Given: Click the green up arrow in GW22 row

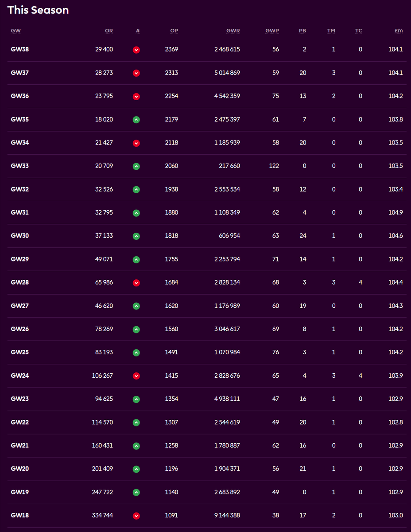Looking at the screenshot, I should 136,422.
